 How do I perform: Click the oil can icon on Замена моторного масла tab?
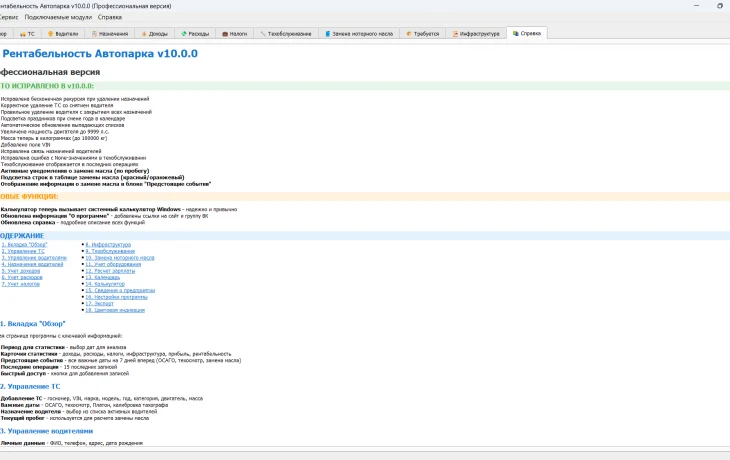327,34
